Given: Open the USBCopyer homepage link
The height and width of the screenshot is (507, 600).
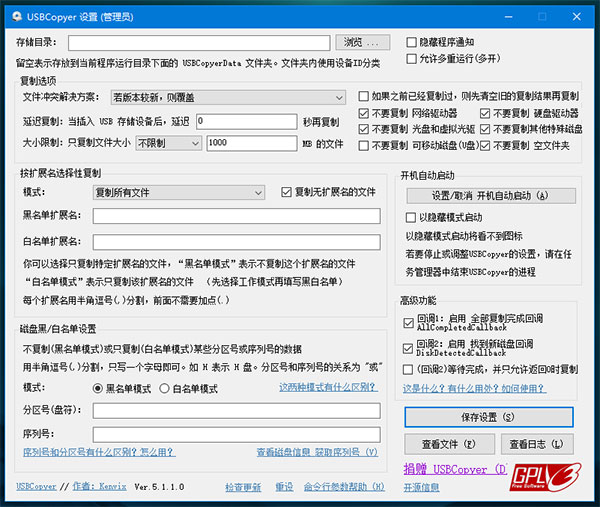Looking at the screenshot, I should click(36, 486).
